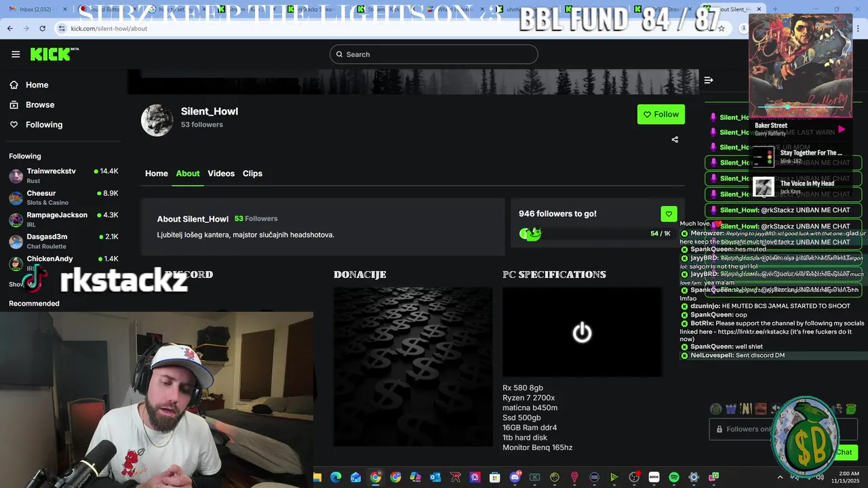This screenshot has height=488, width=868.
Task: Open the Xbox Game Bar taskbar icon
Action: pyautogui.click(x=534, y=477)
